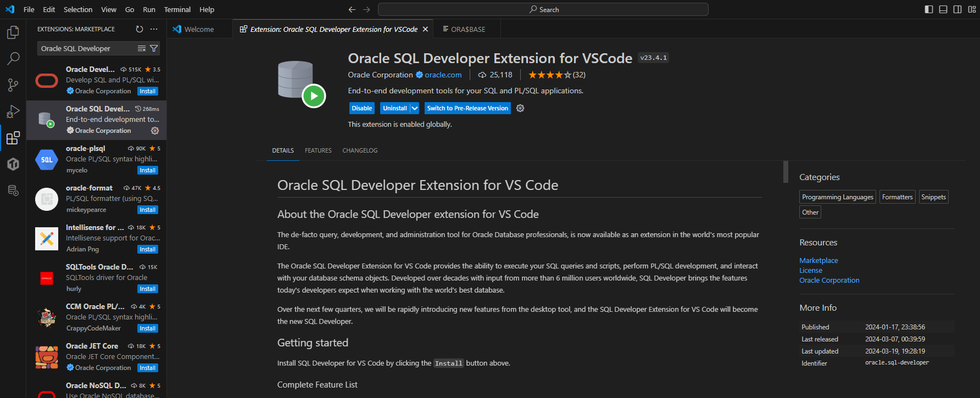Open the File menu
Screen dimensions: 980x398
coord(29,9)
